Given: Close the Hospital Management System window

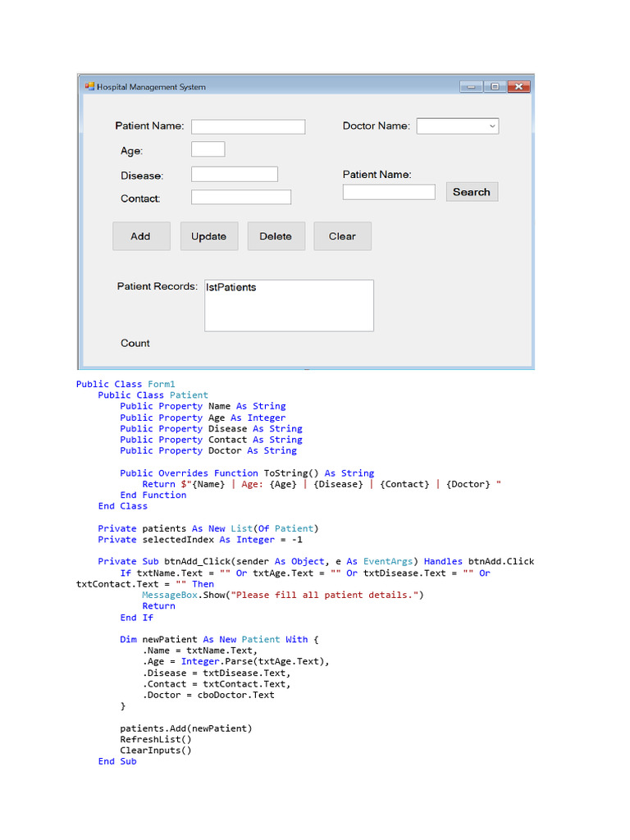Looking at the screenshot, I should (518, 86).
